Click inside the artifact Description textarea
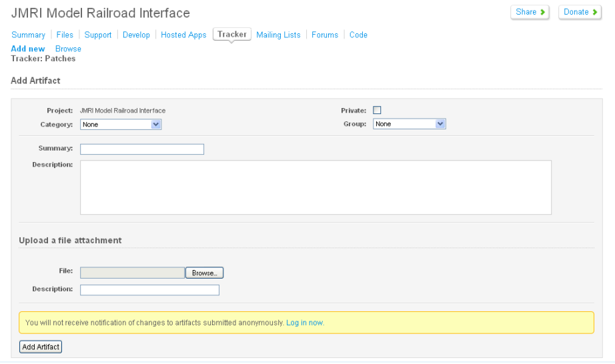This screenshot has width=615, height=364. coord(316,187)
